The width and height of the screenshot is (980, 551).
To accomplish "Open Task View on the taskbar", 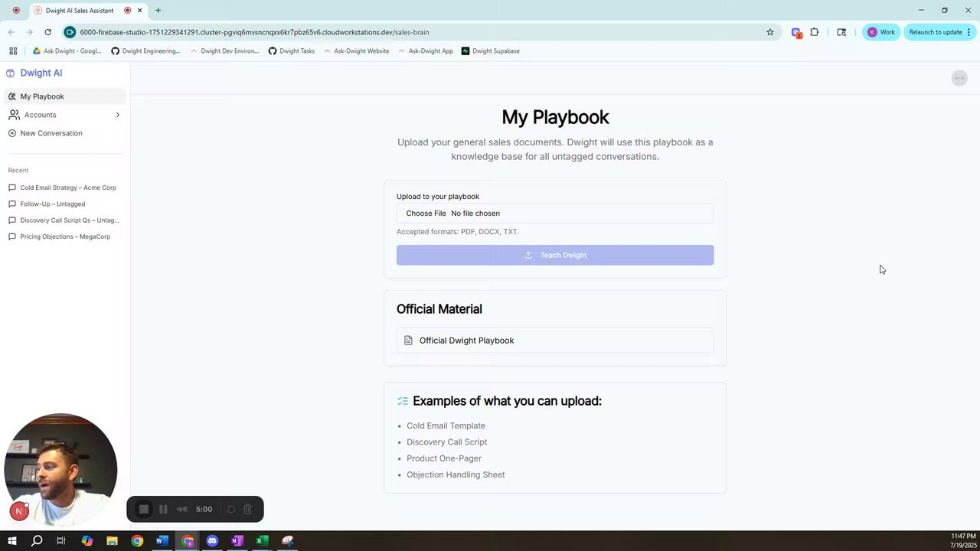I will (61, 541).
